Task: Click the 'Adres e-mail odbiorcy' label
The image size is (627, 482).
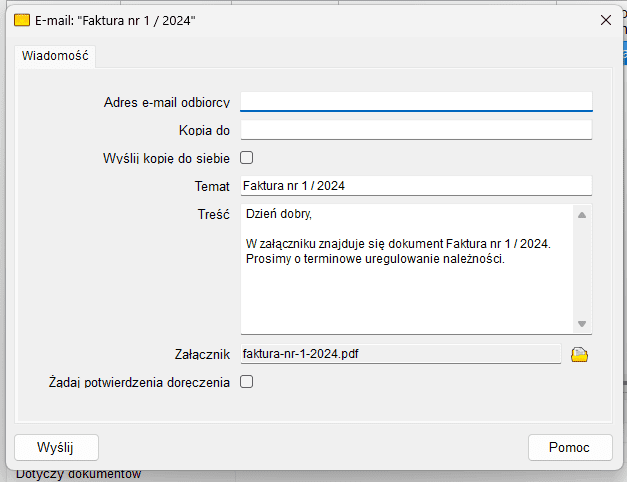Action: pyautogui.click(x=167, y=102)
